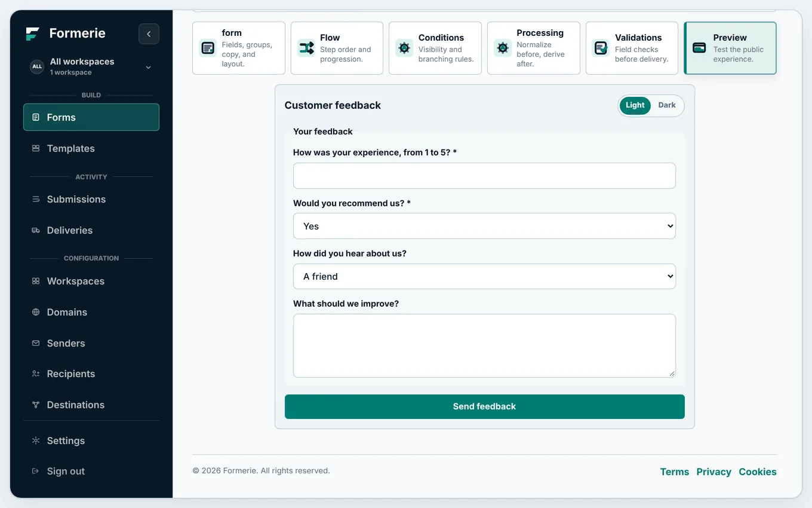Screen dimensions: 812x508
Task: Open the 'Would you recommend us?' dropdown
Action: (x=484, y=226)
